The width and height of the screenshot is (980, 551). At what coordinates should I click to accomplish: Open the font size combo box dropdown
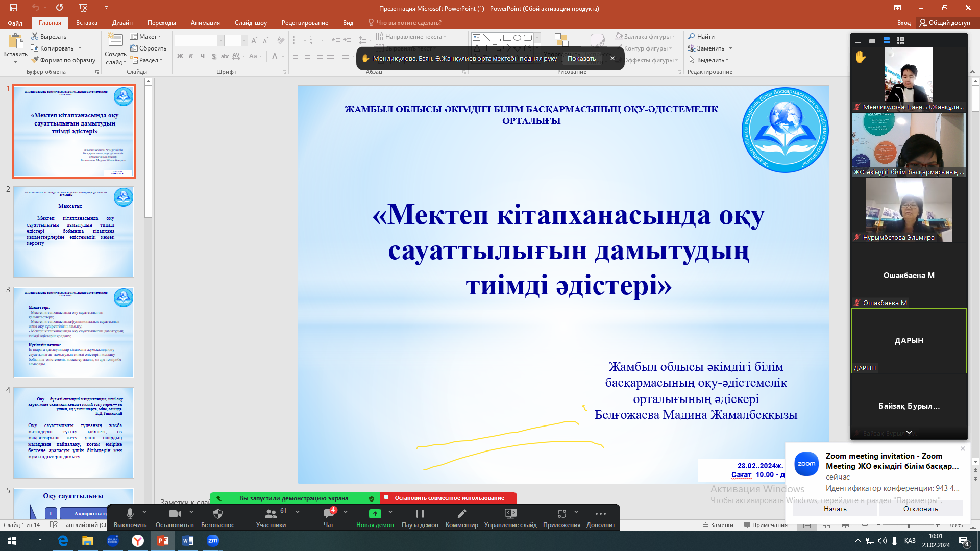tap(244, 40)
